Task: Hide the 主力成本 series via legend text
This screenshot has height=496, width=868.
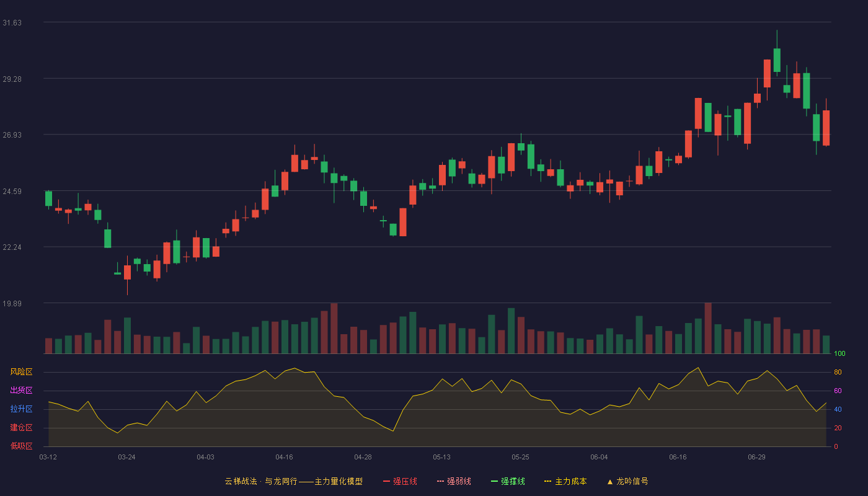Action: click(x=570, y=481)
